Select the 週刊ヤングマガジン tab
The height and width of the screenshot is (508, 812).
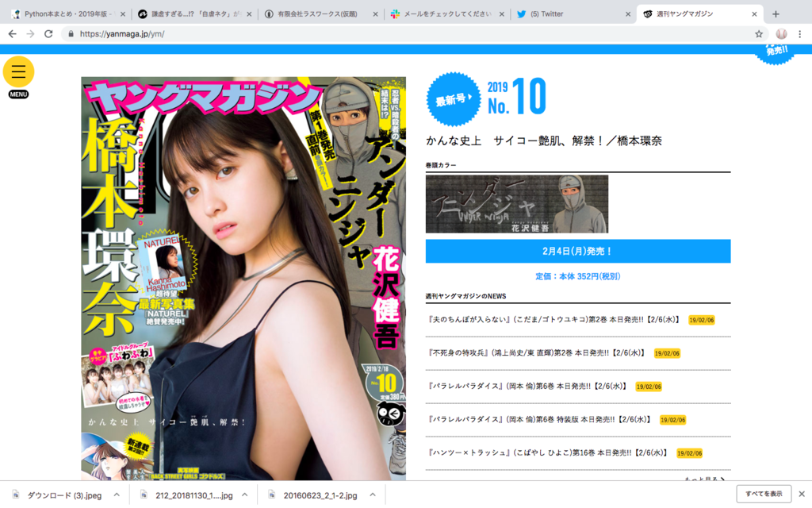(x=699, y=14)
